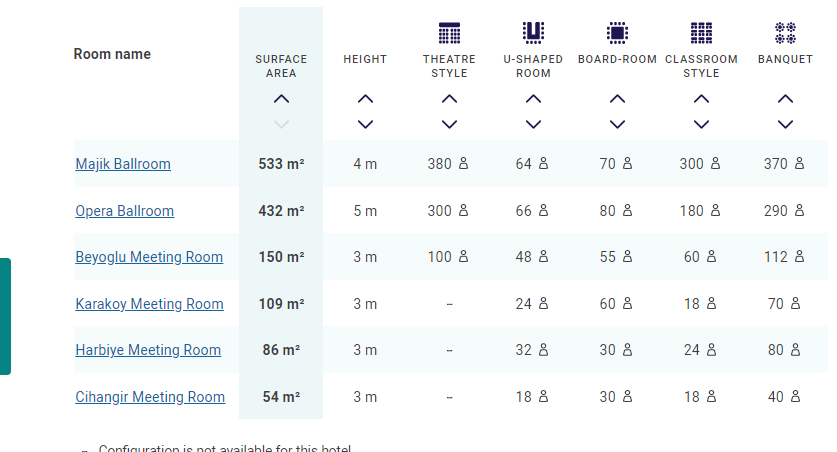Click the Classroom Style layout icon
This screenshot has width=837, height=452.
click(701, 32)
